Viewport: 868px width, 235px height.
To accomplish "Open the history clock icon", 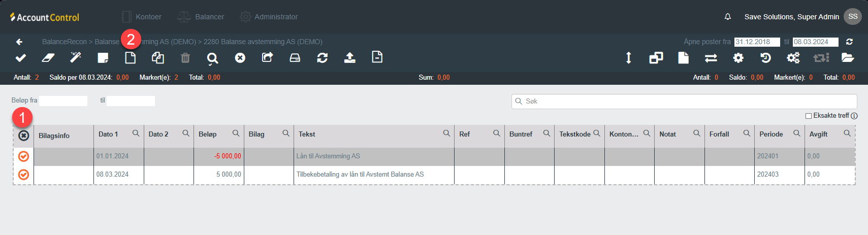I will [765, 58].
